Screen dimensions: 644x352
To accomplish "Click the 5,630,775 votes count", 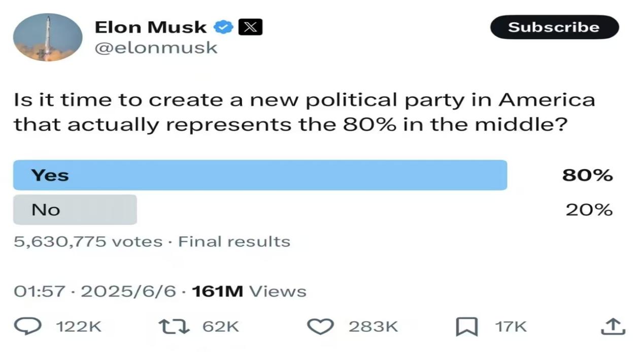I will pos(88,241).
